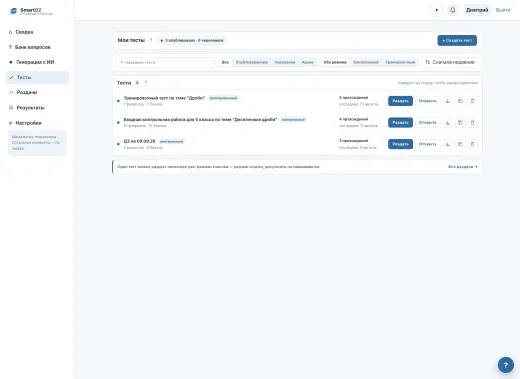This screenshot has height=379, width=520.
Task: Delete the Десятичные дроби control work
Action: click(x=472, y=123)
